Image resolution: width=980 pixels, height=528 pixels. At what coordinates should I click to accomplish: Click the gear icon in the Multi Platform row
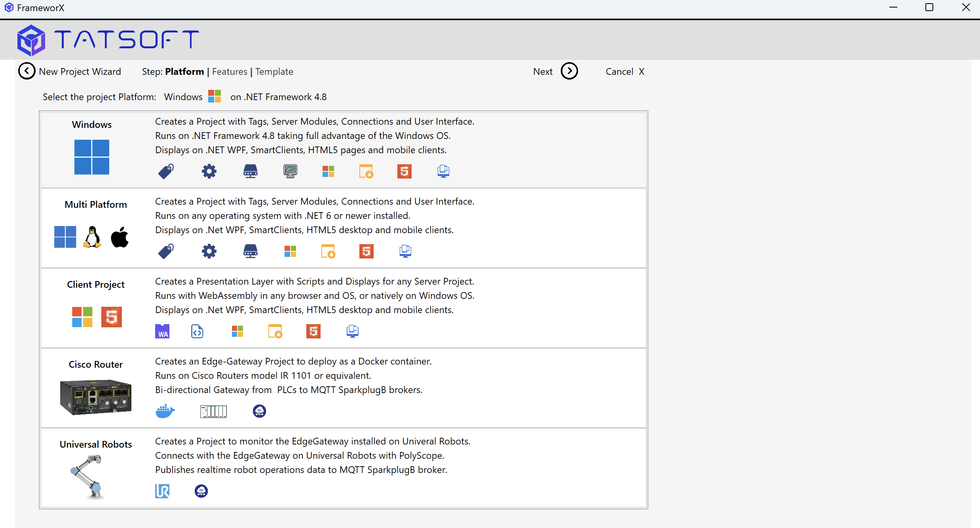click(209, 251)
